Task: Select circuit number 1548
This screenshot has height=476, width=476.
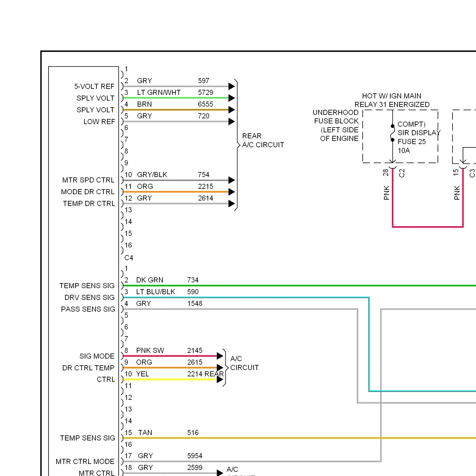Action: (x=195, y=304)
